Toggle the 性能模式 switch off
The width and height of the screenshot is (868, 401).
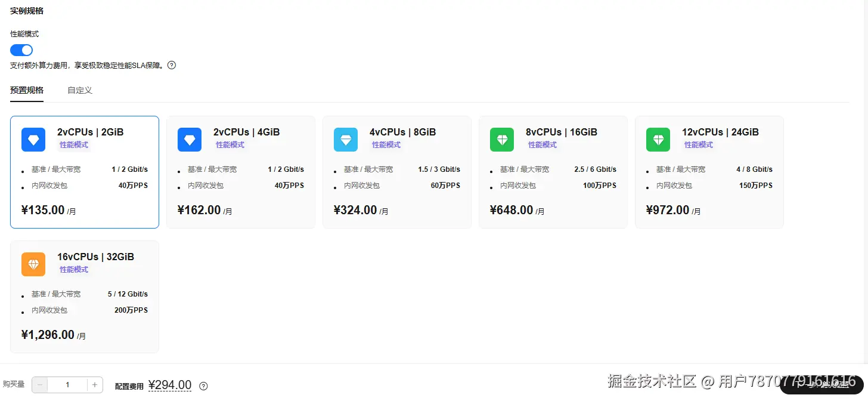coord(21,50)
